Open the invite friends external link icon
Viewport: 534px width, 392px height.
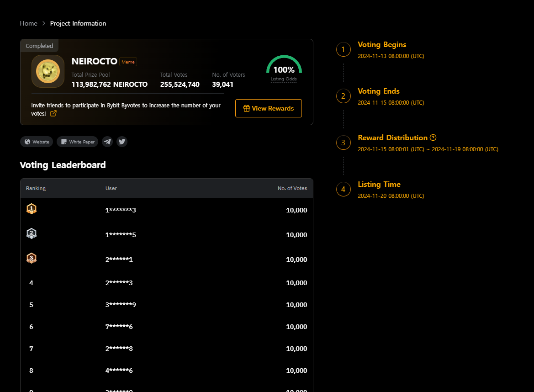click(53, 113)
